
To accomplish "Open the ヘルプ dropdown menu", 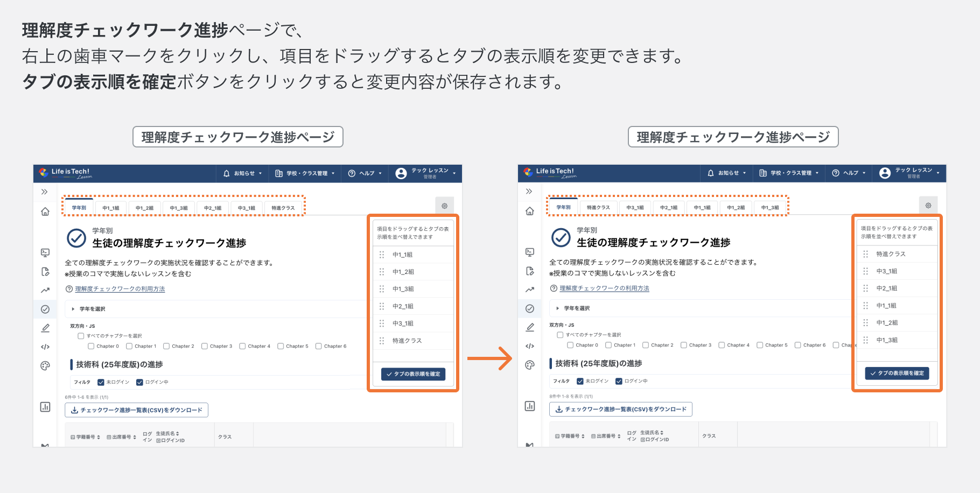I will (365, 173).
